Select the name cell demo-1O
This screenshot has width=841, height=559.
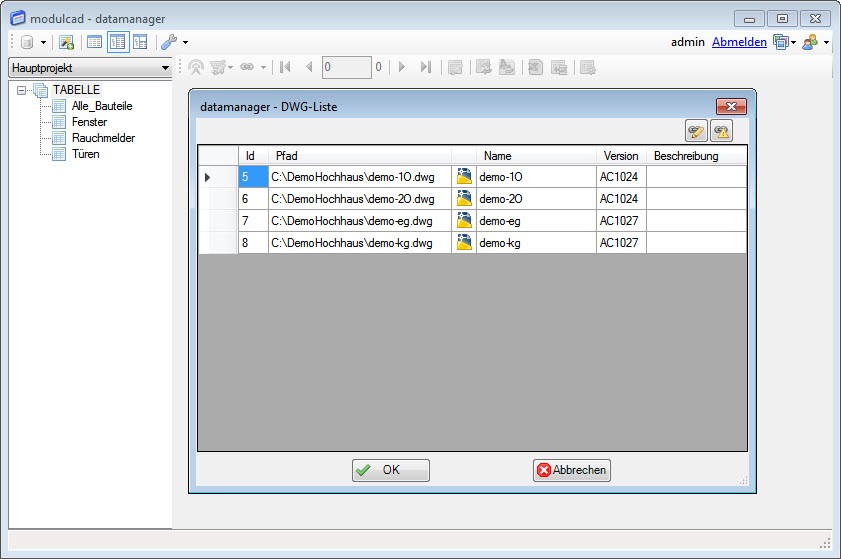click(x=536, y=176)
